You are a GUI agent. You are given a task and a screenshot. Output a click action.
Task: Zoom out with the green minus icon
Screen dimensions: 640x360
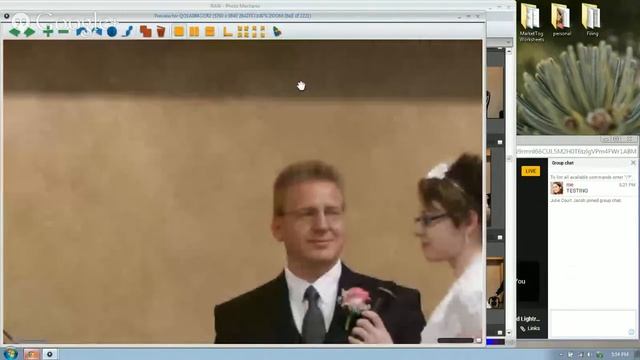point(63,32)
